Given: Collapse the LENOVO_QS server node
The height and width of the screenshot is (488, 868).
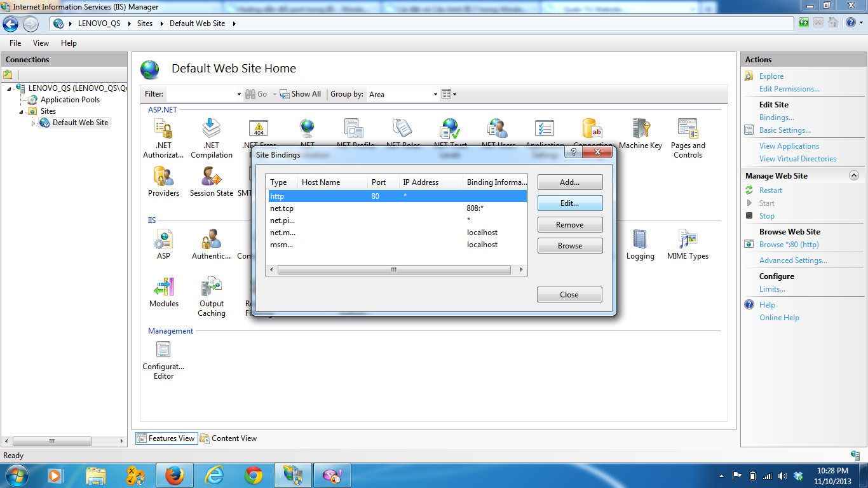Looking at the screenshot, I should tap(10, 88).
